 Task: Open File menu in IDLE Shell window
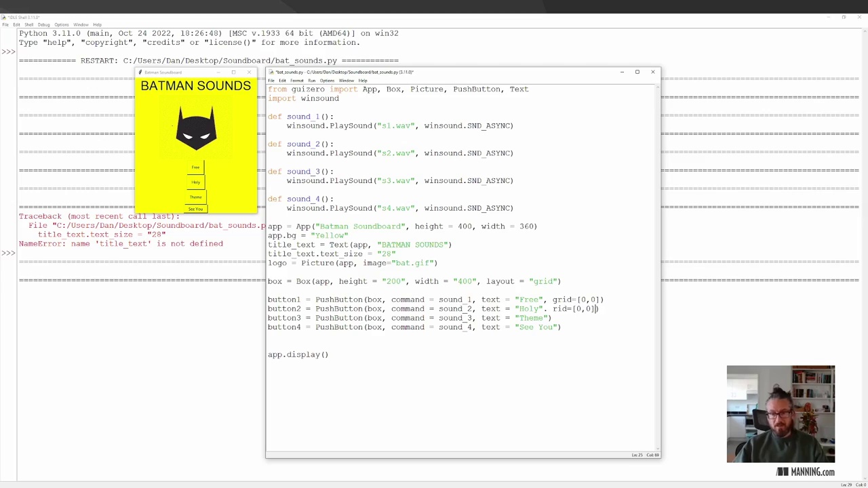[5, 25]
